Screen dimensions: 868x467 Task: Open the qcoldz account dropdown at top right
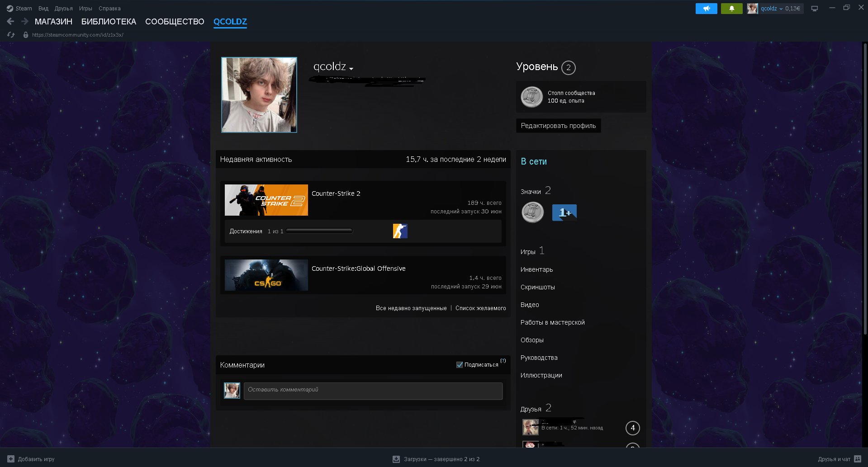771,9
